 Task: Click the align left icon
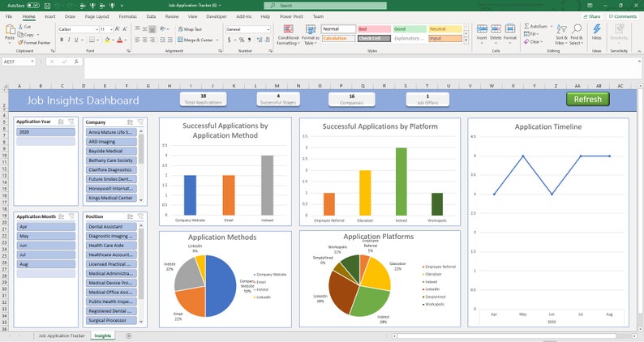(x=138, y=40)
